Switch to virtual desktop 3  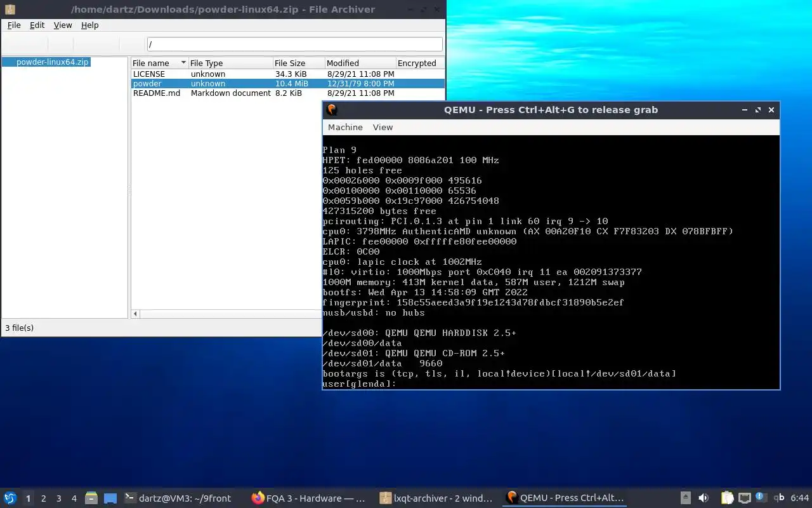[59, 498]
